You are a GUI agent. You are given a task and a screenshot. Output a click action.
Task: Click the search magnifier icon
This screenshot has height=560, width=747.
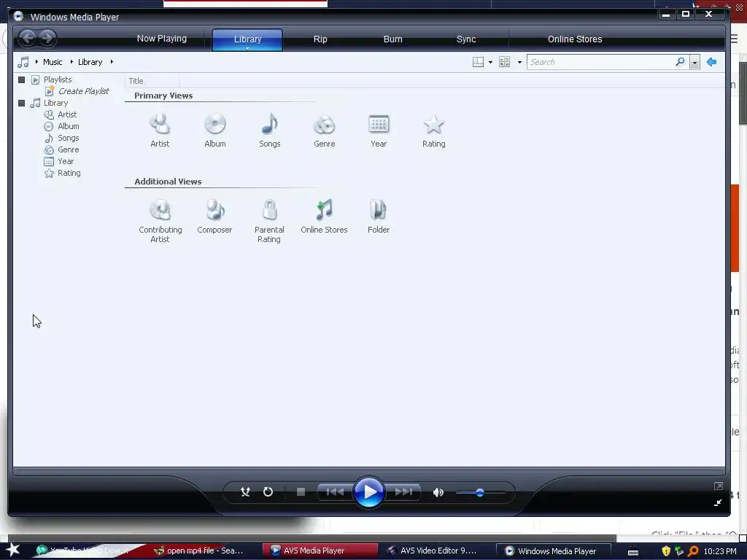[x=681, y=62]
